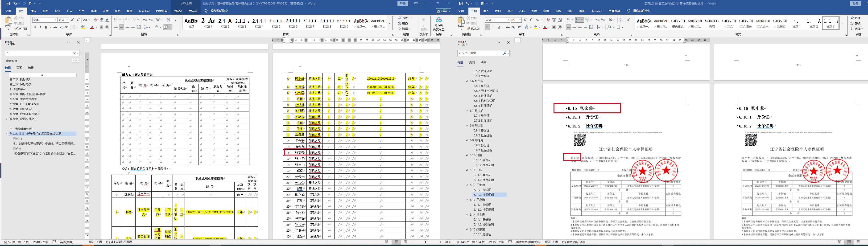The image size is (868, 246).
Task: Undo last action in left Word window
Action: [15, 3]
